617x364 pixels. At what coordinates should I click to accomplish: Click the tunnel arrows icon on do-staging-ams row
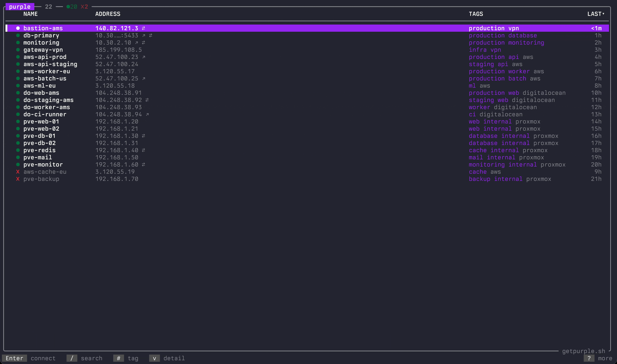coord(147,100)
